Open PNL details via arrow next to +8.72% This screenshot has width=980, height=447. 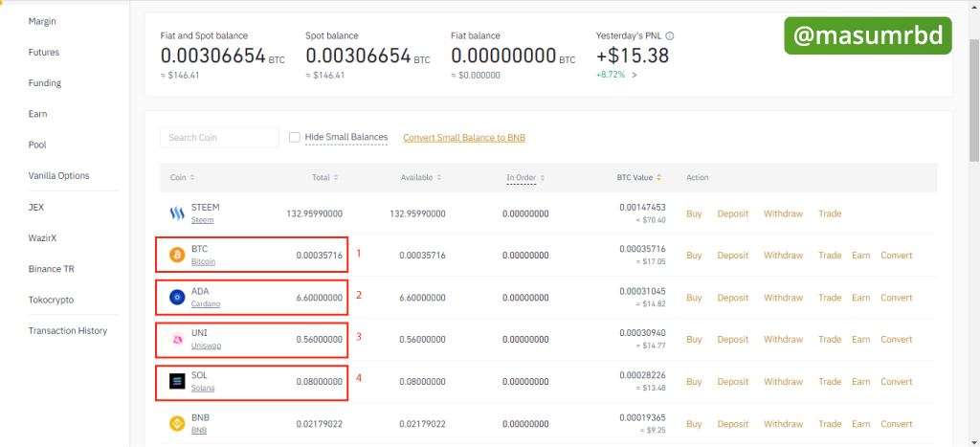click(x=635, y=75)
